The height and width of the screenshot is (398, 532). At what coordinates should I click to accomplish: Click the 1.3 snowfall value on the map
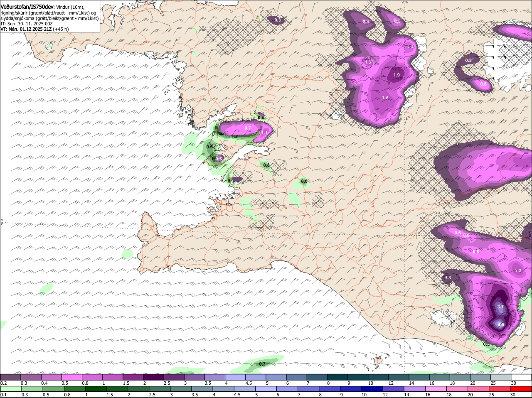pyautogui.click(x=368, y=62)
